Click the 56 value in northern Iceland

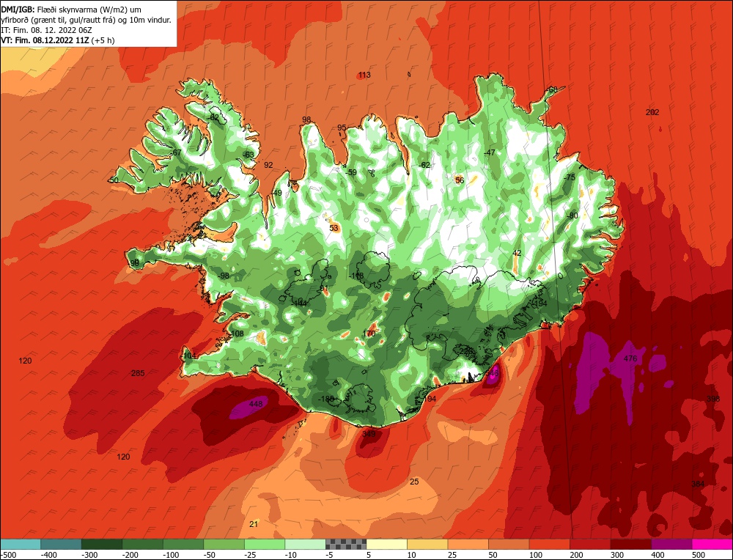tap(460, 180)
